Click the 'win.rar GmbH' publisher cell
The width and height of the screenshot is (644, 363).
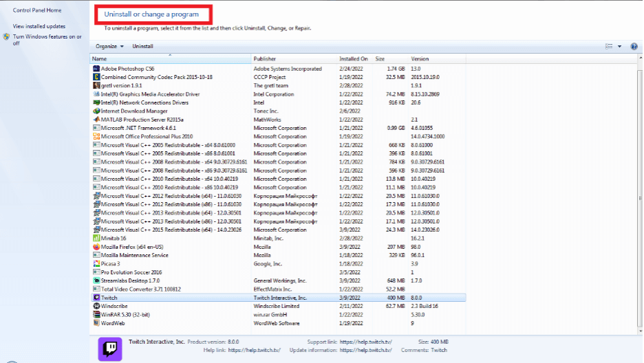pos(270,315)
